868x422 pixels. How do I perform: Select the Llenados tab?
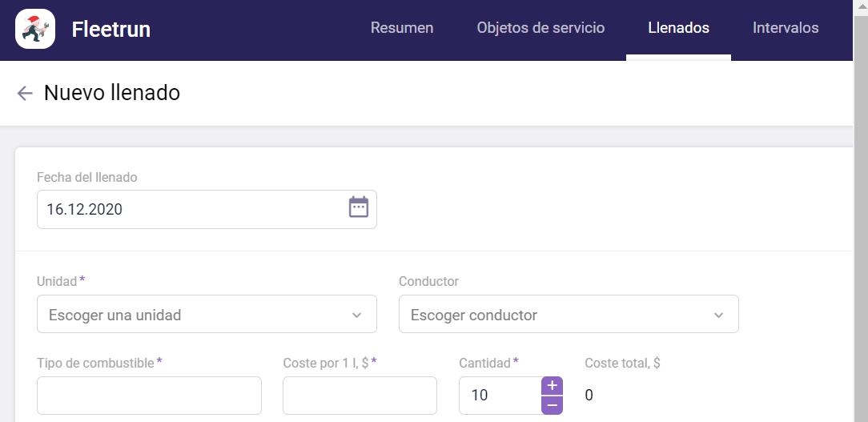click(679, 28)
